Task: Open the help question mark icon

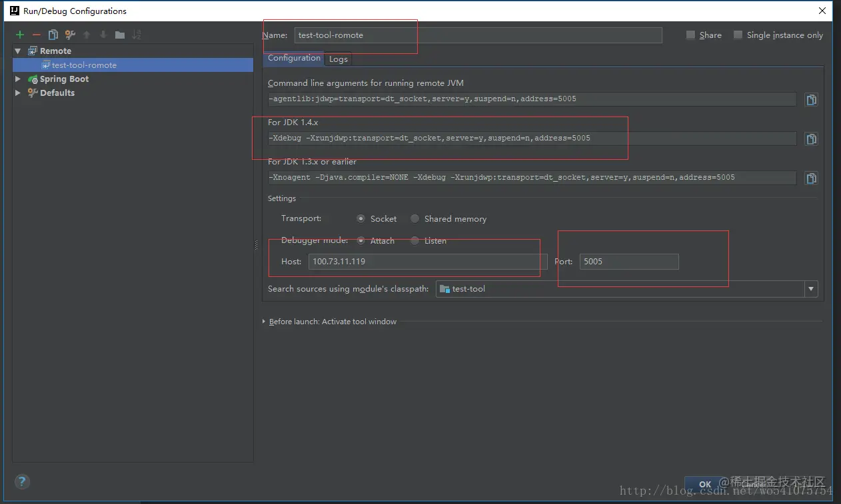Action: 21,481
